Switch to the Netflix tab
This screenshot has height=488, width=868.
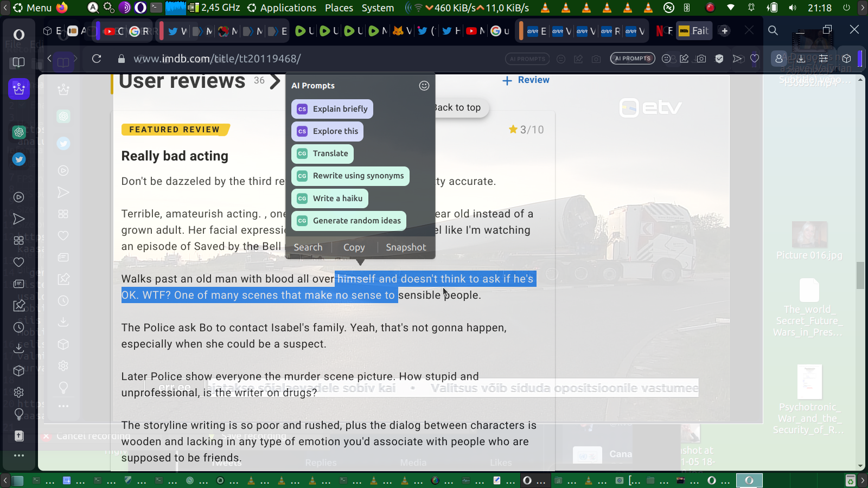(664, 31)
